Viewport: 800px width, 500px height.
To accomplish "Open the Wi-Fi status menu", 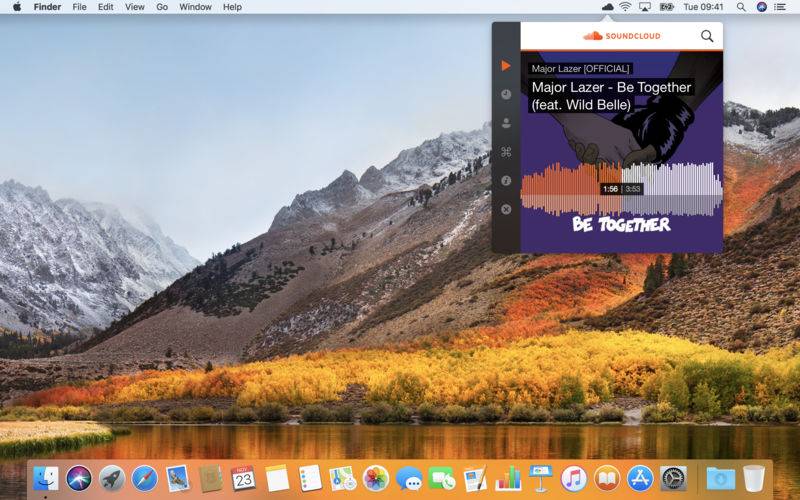I will click(x=625, y=7).
